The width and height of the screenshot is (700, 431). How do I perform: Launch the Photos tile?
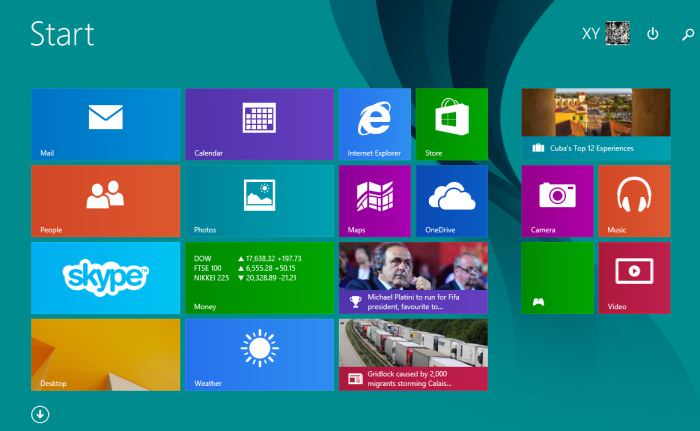tap(259, 201)
